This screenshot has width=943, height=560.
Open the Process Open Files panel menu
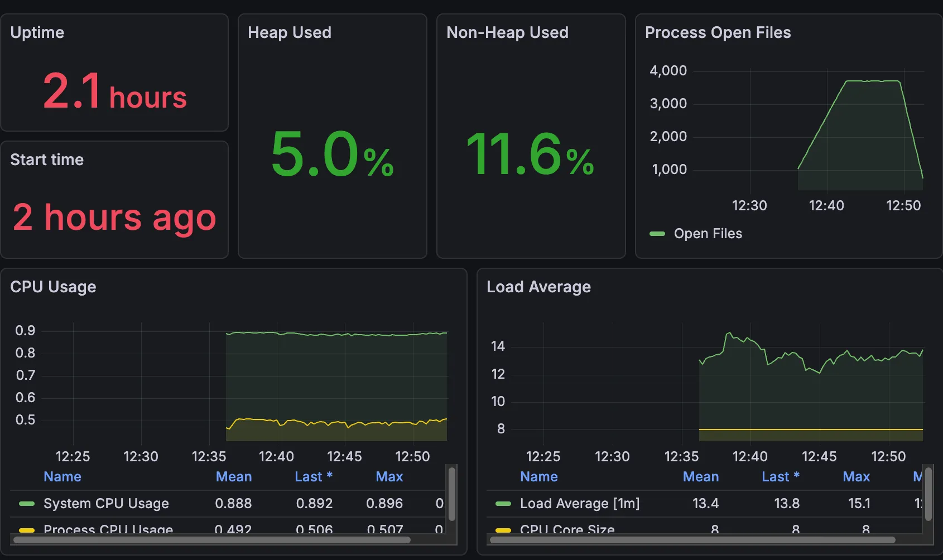point(718,32)
